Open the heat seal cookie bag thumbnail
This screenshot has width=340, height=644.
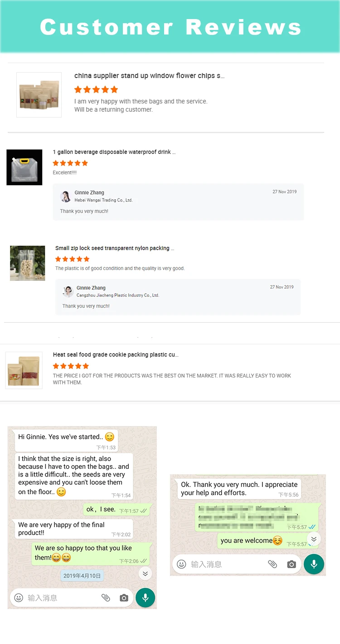tap(24, 370)
